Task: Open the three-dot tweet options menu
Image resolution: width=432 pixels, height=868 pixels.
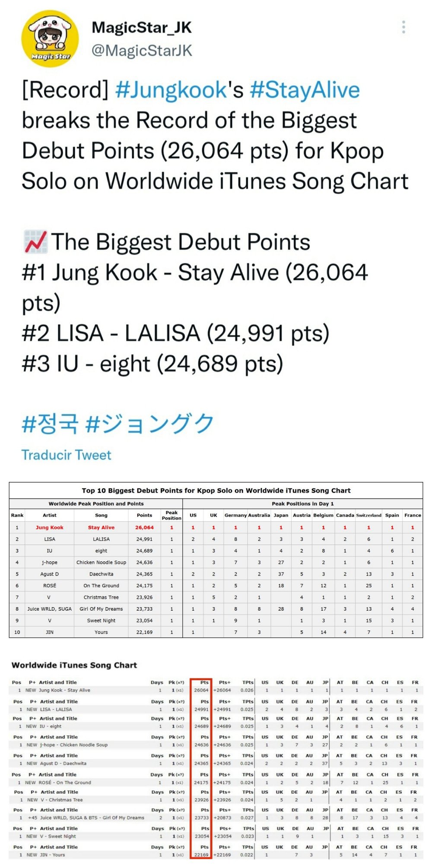Action: [403, 27]
